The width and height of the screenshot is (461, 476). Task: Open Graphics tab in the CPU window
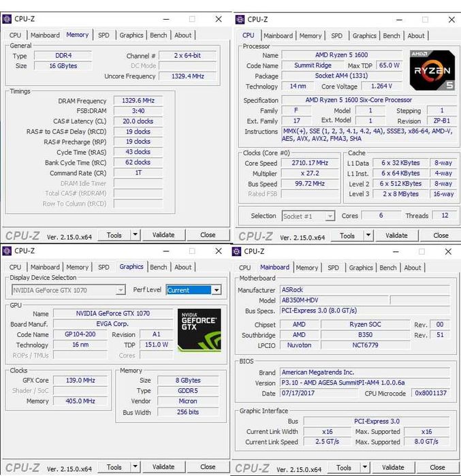(x=364, y=36)
